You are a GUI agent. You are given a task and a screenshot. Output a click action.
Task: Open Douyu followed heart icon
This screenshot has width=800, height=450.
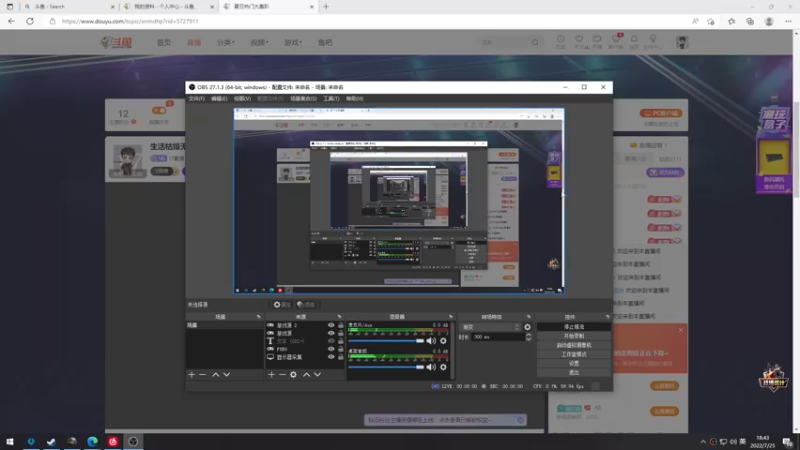coord(579,41)
